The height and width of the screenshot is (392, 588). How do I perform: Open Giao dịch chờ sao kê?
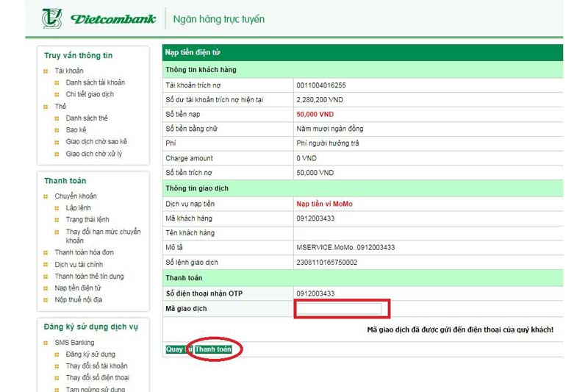96,142
